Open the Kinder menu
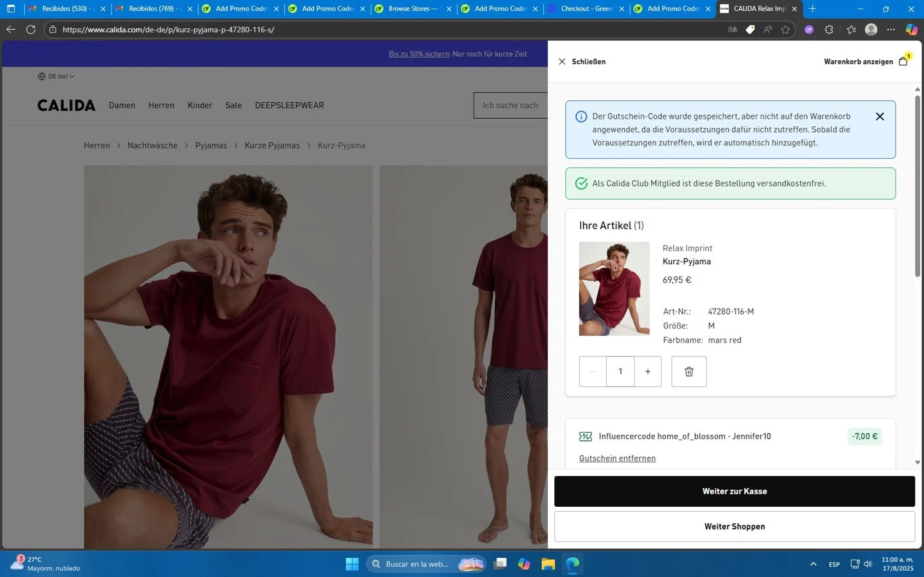This screenshot has height=577, width=924. point(200,105)
